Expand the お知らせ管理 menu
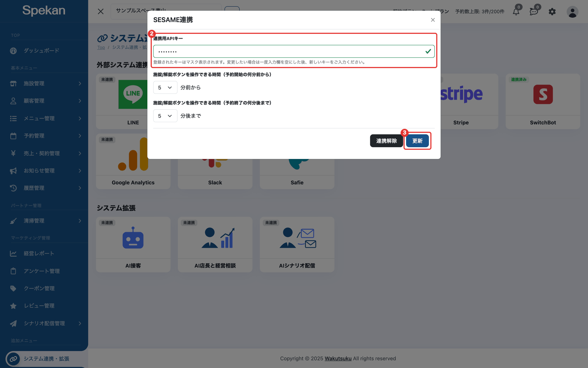 point(44,171)
